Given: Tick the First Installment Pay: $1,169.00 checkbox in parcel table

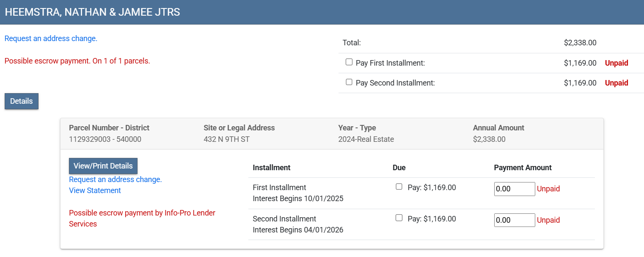Looking at the screenshot, I should [399, 187].
